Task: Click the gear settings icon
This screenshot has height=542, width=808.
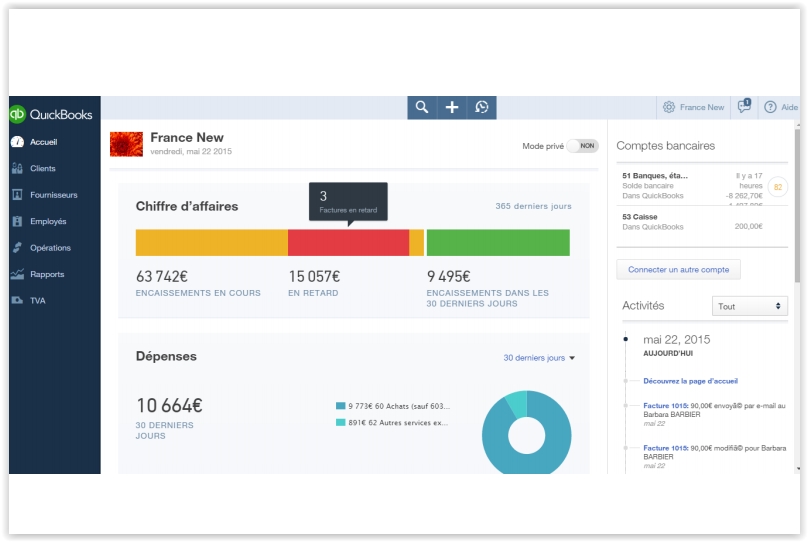Action: [669, 107]
